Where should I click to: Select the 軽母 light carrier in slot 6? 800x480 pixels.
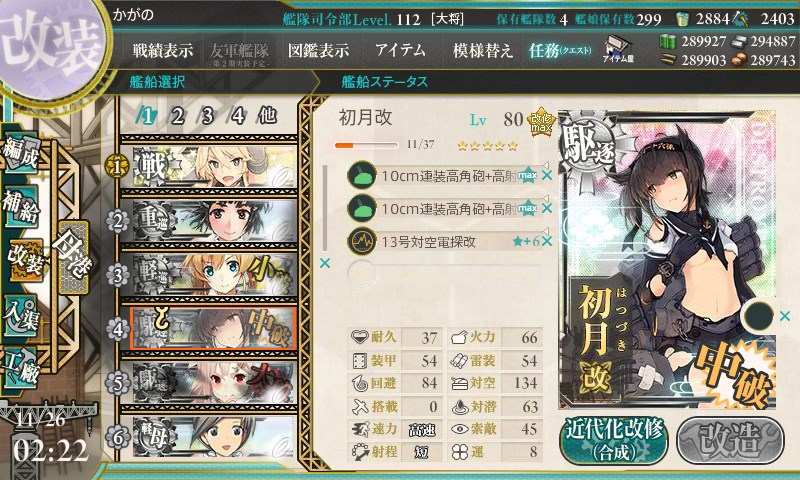pos(214,437)
